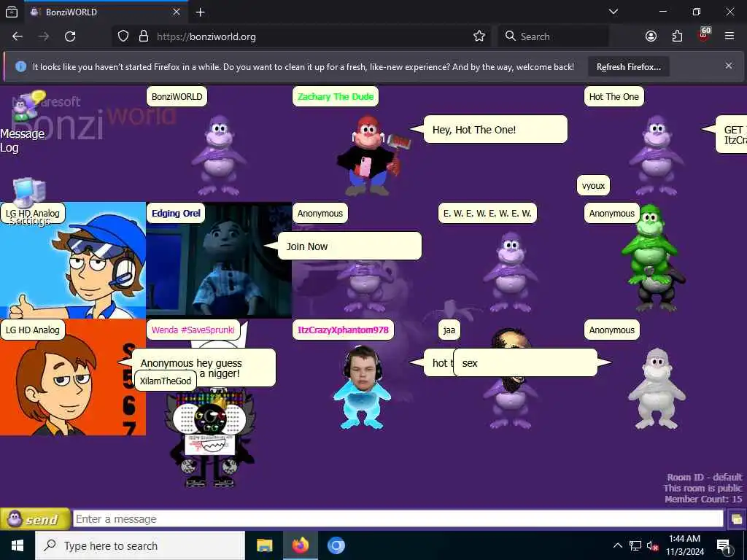This screenshot has width=747, height=560.
Task: Reload the BonziWORLD page
Action: pos(70,36)
